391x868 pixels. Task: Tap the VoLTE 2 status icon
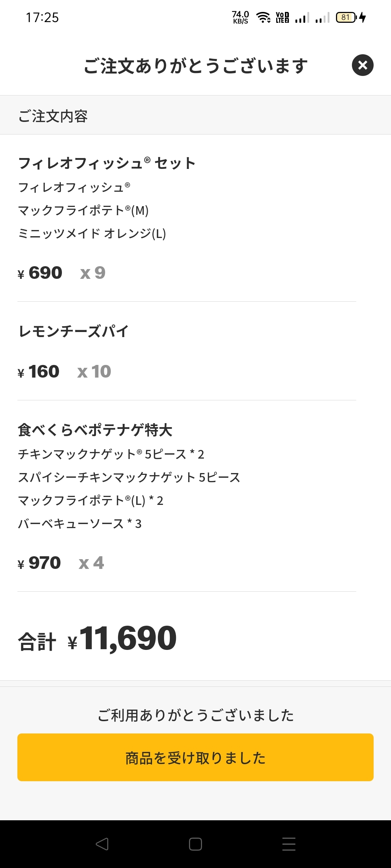point(282,17)
